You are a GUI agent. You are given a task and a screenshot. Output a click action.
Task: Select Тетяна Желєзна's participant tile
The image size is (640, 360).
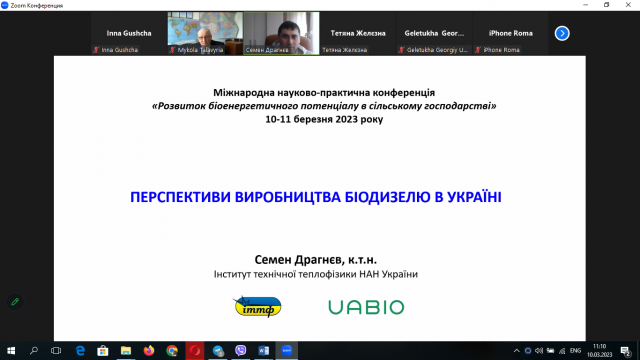pyautogui.click(x=358, y=33)
